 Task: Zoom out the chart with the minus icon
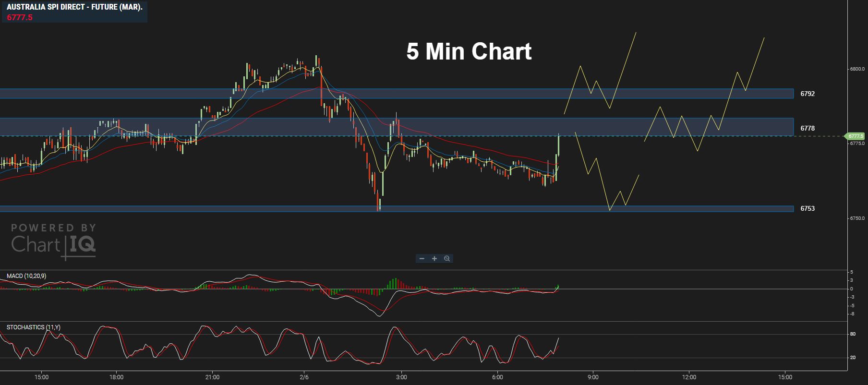coord(422,259)
